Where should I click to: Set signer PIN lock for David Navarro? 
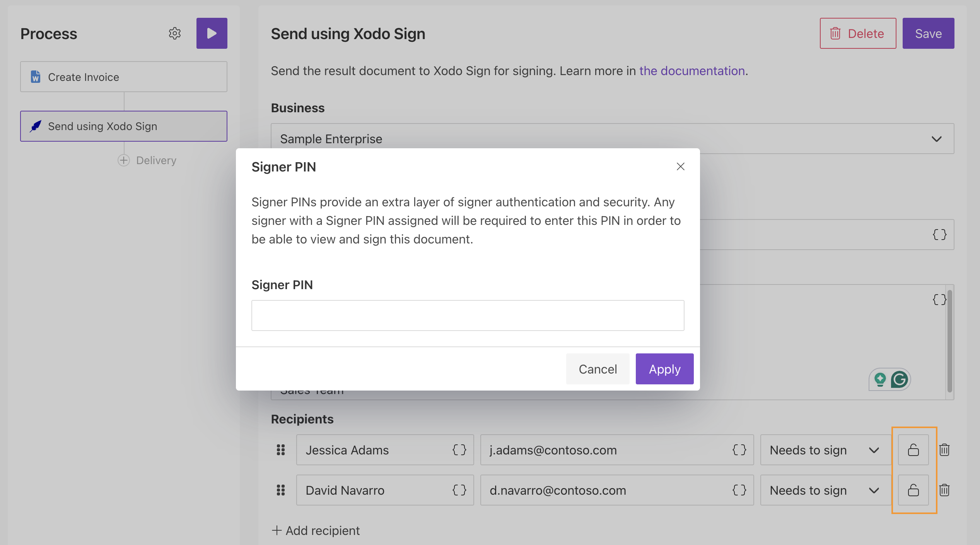pos(913,490)
